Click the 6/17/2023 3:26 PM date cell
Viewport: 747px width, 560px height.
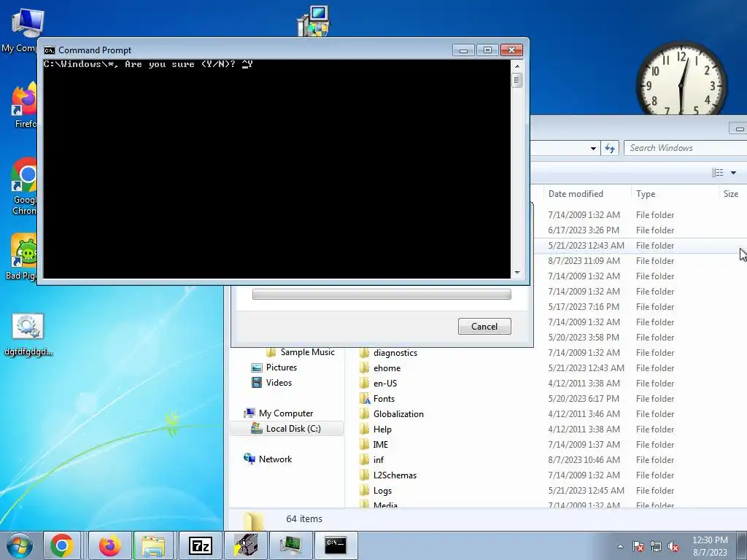(584, 230)
